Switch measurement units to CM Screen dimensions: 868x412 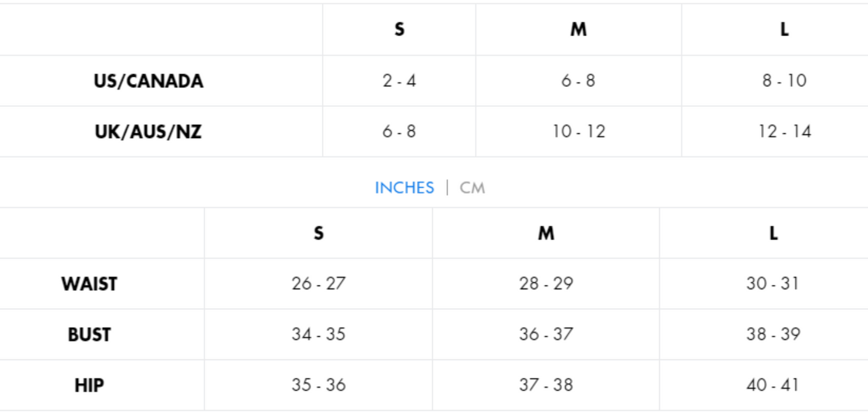pyautogui.click(x=472, y=188)
